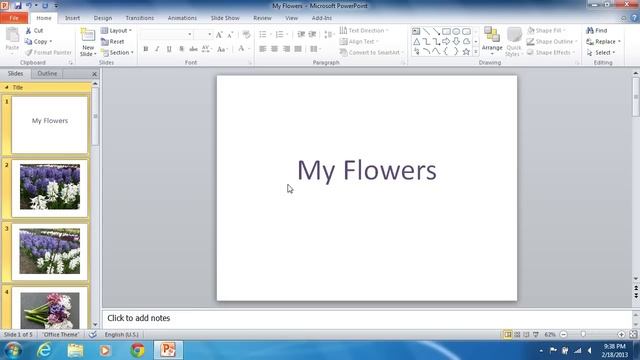Expand the font name combo box
The width and height of the screenshot is (640, 360).
[x=190, y=35]
